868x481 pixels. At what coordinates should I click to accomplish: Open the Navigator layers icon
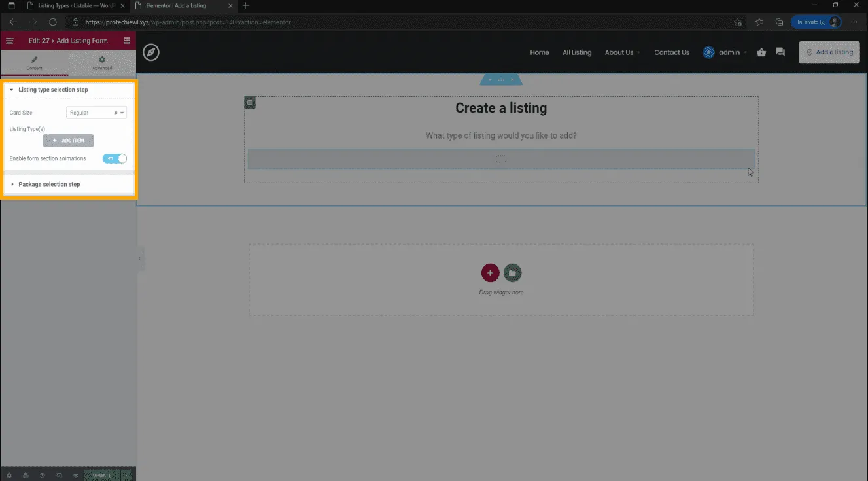click(26, 475)
